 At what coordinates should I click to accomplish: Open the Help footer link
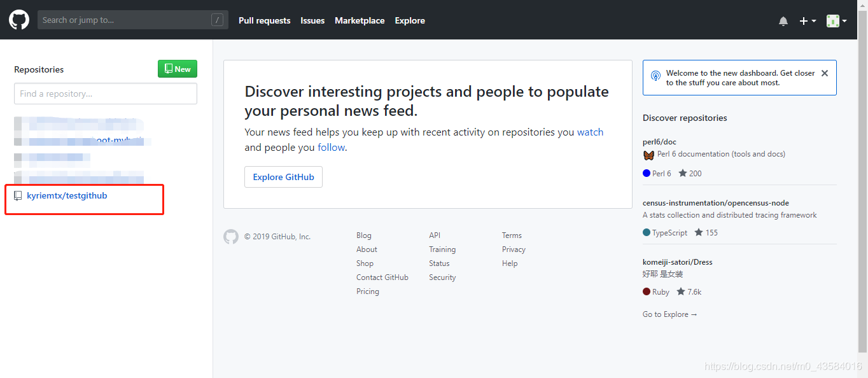(510, 263)
